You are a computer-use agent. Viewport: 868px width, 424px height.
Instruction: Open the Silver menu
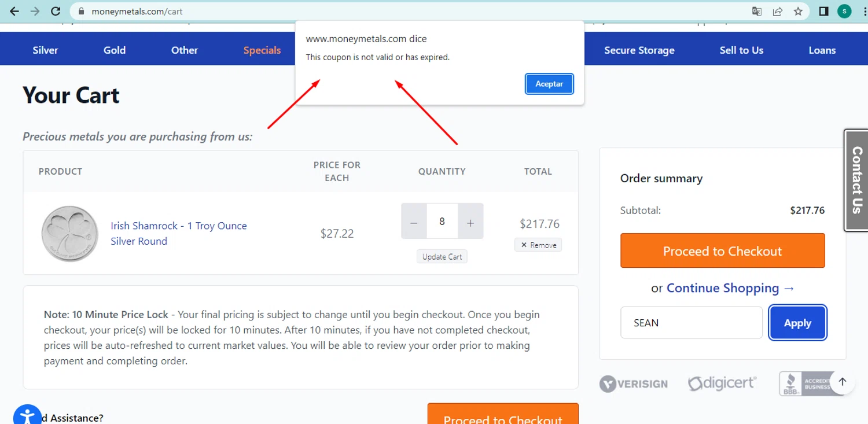45,50
